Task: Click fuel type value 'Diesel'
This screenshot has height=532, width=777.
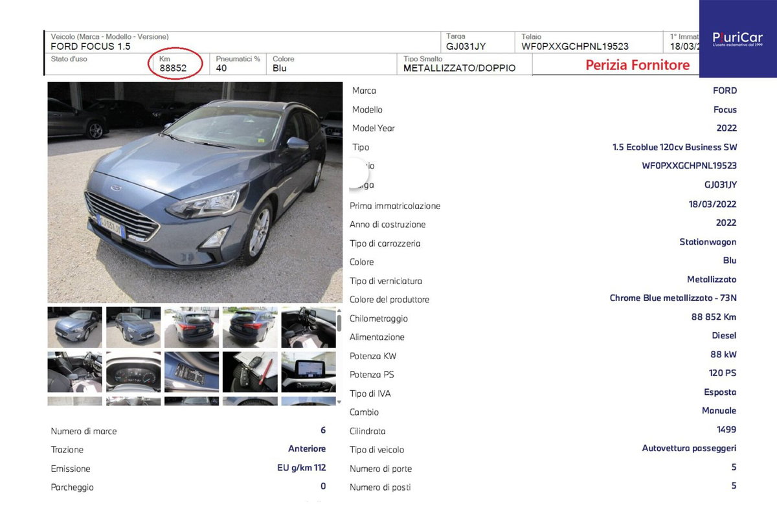Action: (x=724, y=335)
